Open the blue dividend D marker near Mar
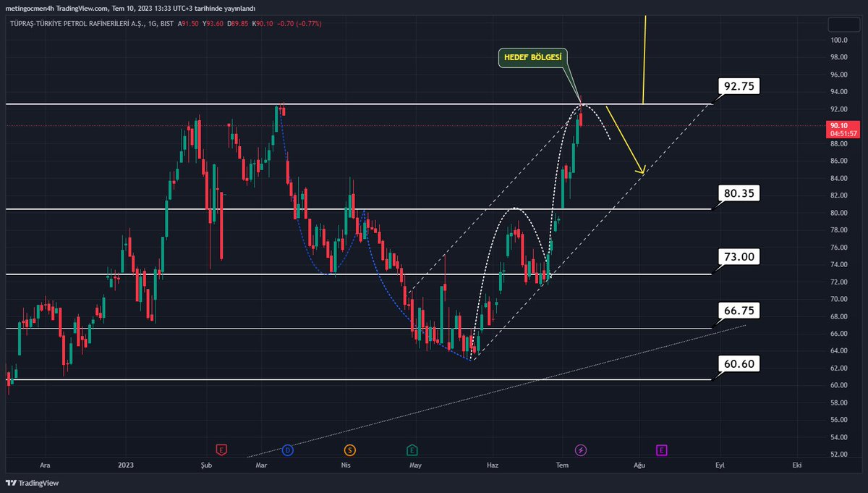The image size is (868, 493). tap(288, 450)
